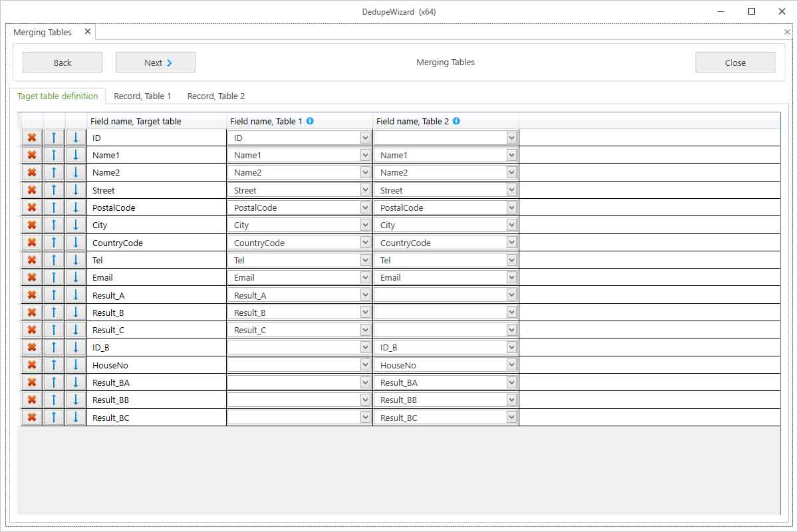Click info icon beside Table 1 header

[310, 121]
